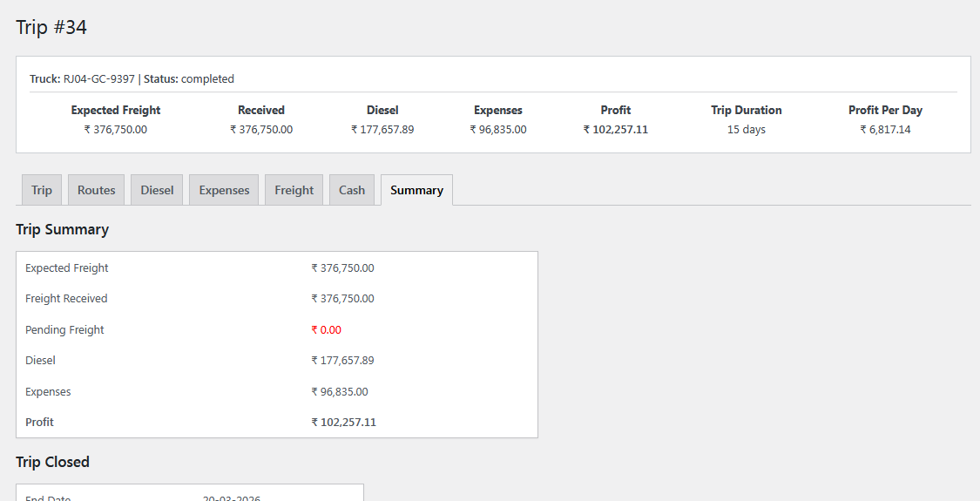Click the Expected Freight header label
The width and height of the screenshot is (980, 501).
coord(116,111)
